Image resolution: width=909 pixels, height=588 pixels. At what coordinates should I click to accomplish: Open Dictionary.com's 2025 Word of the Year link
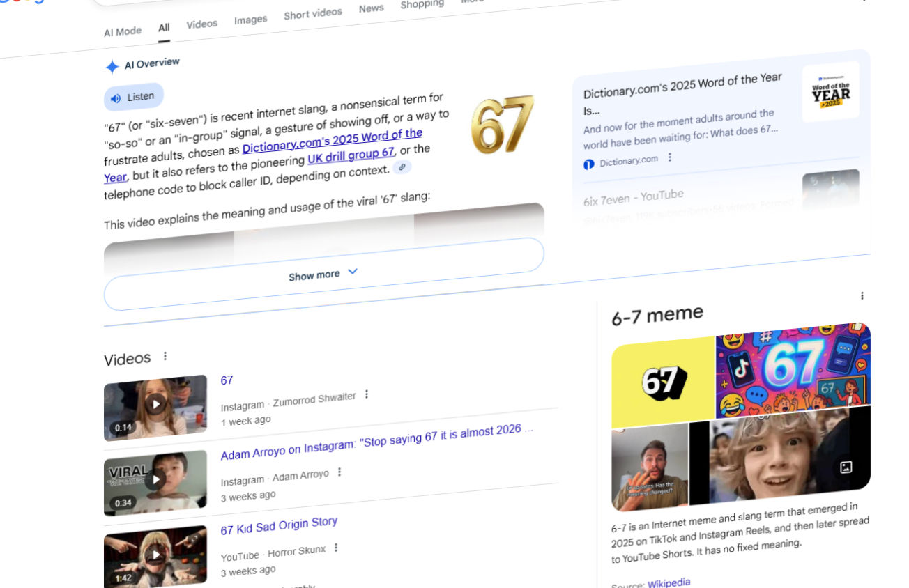[x=333, y=141]
